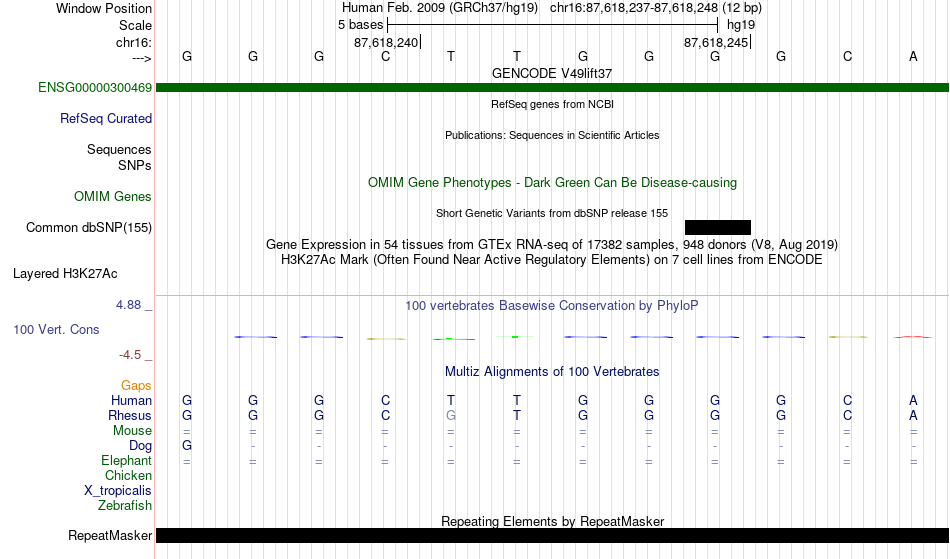Viewport: 950px width, 559px height.
Task: Click the ---> sequence direction arrow label
Action: (141, 58)
